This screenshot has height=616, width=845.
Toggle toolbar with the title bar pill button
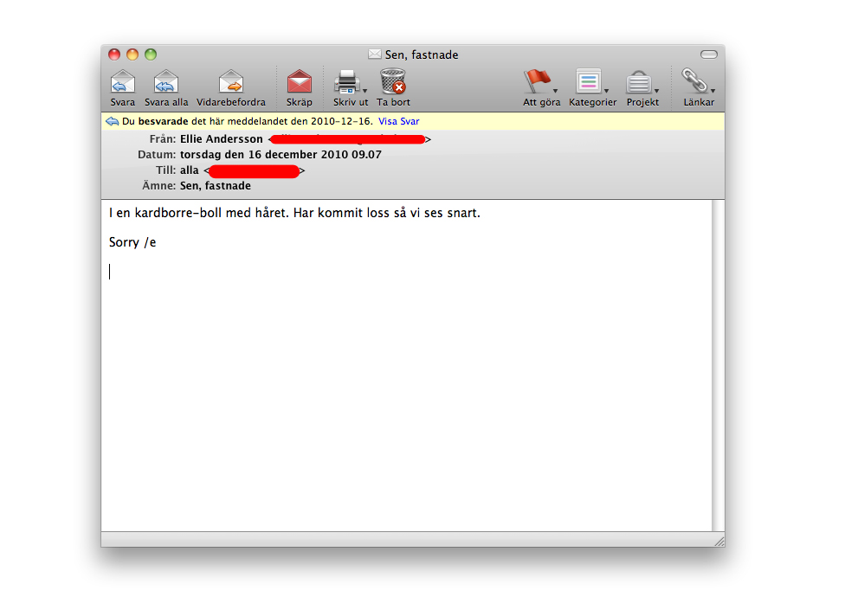click(709, 55)
